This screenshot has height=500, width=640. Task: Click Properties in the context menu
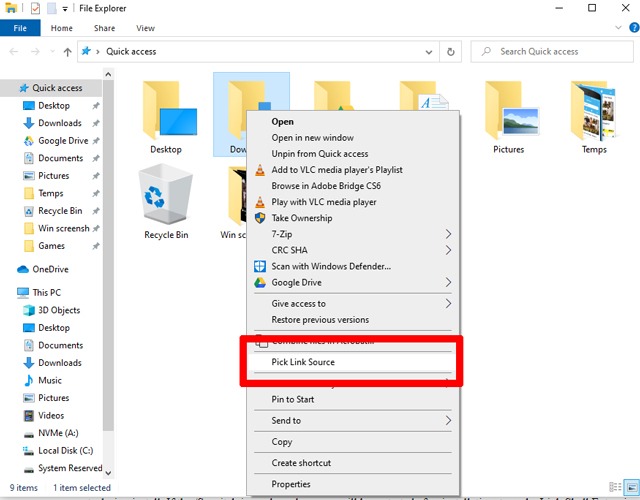[x=291, y=484]
